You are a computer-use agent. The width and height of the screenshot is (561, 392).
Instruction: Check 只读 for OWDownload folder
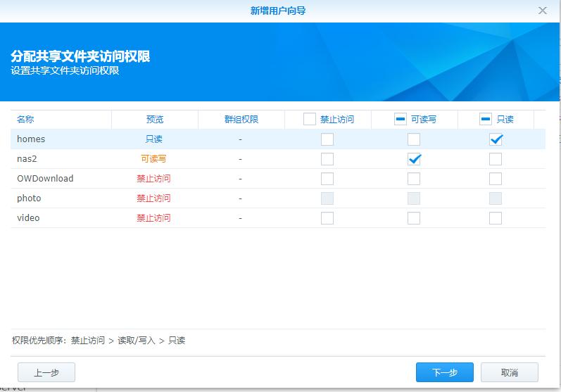tap(496, 179)
